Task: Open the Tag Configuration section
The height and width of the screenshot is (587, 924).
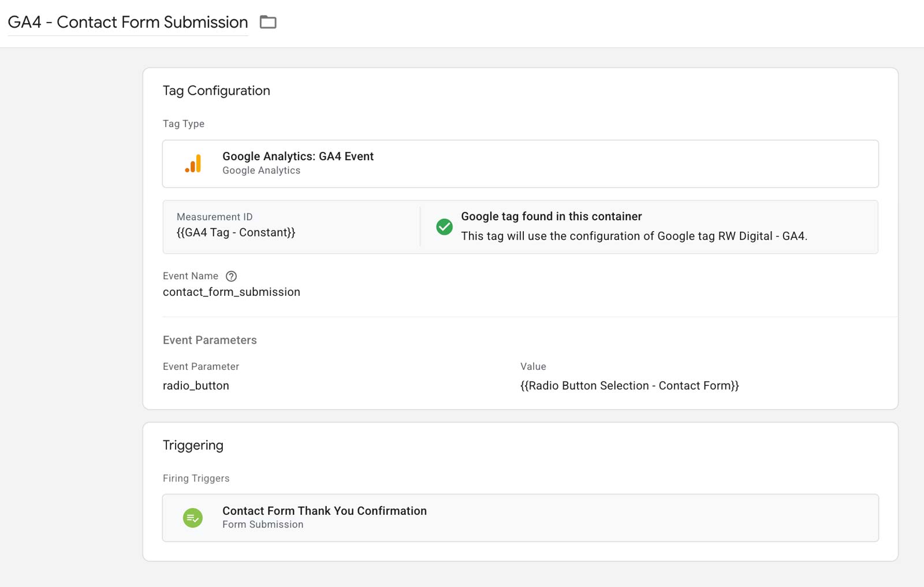Action: click(217, 91)
